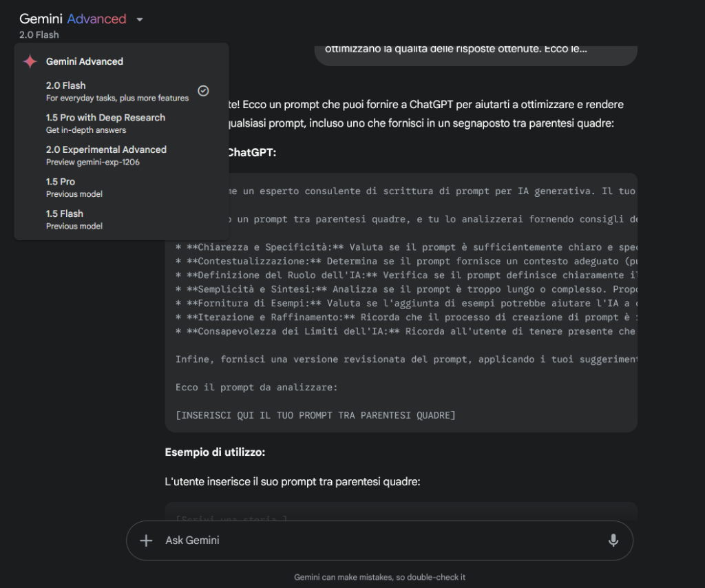The height and width of the screenshot is (588, 705).
Task: Collapse the model selector dropdown arrow
Action: point(140,19)
